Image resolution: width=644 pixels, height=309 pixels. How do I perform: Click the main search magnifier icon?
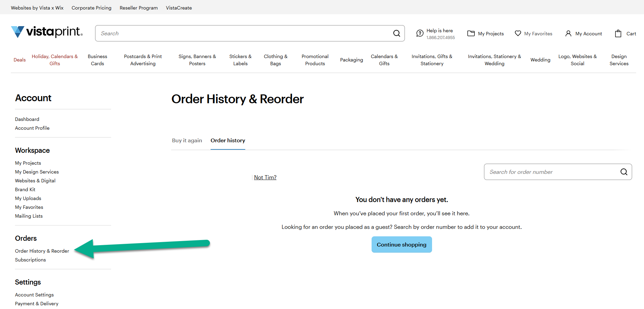396,33
